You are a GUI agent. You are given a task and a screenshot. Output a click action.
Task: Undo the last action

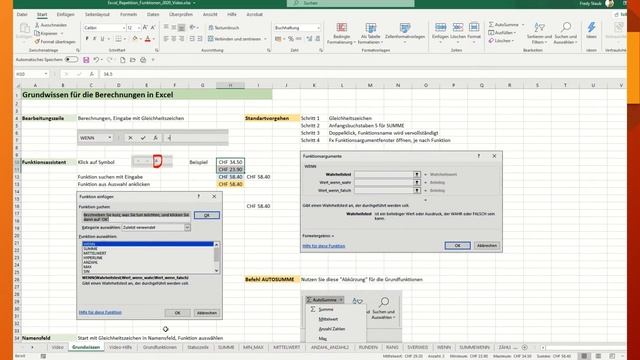96,60
